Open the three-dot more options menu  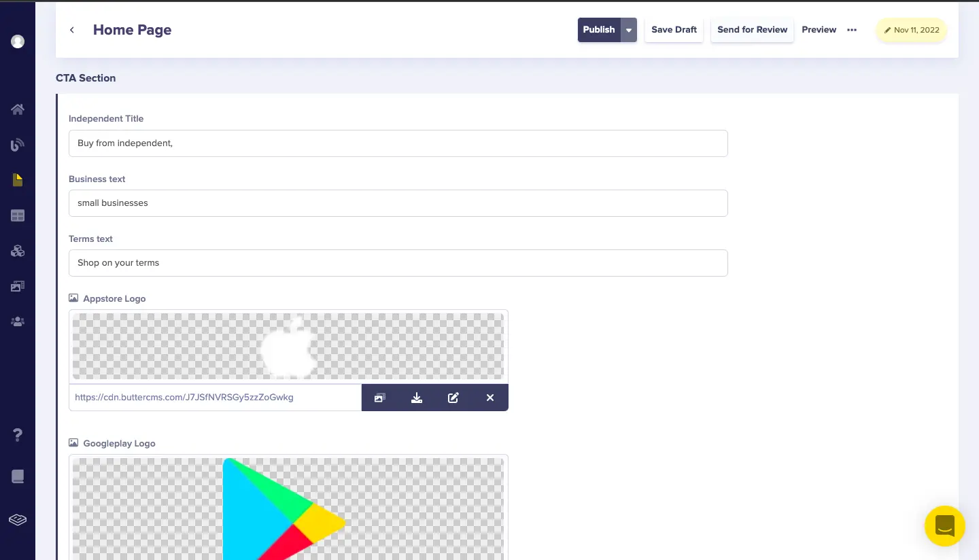coord(852,30)
